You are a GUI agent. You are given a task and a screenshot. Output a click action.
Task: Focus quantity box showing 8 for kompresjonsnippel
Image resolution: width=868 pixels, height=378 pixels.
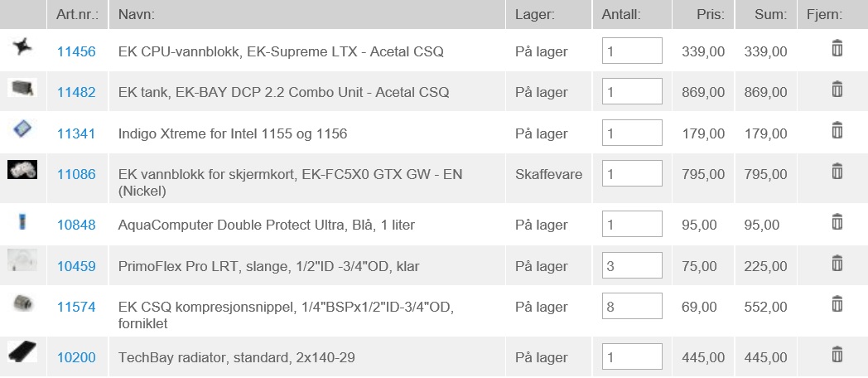point(632,307)
